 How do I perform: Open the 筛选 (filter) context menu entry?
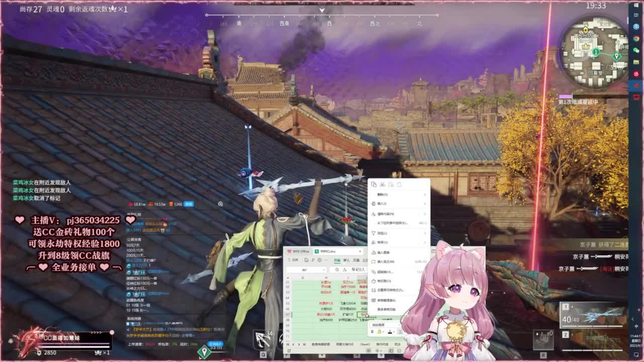click(x=399, y=233)
